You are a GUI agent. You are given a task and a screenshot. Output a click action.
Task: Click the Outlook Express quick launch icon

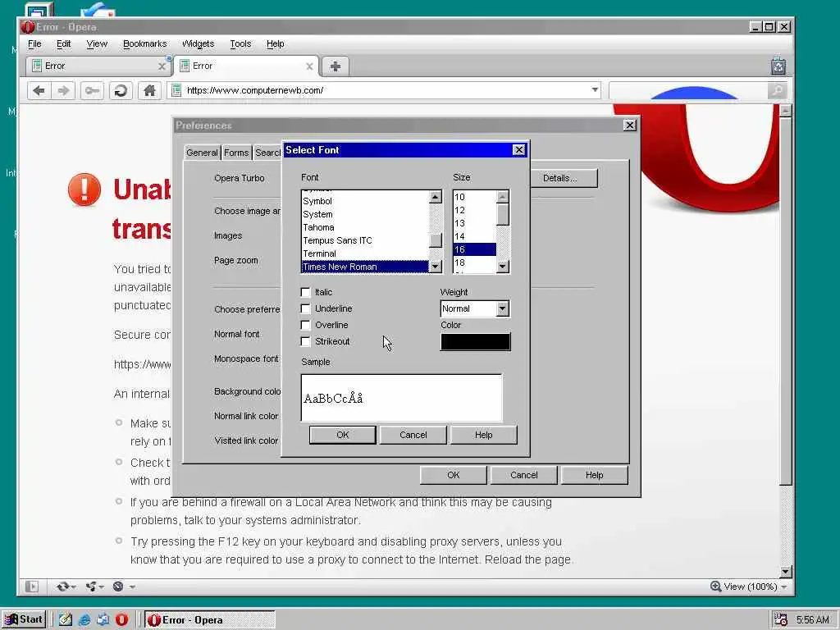pos(103,620)
